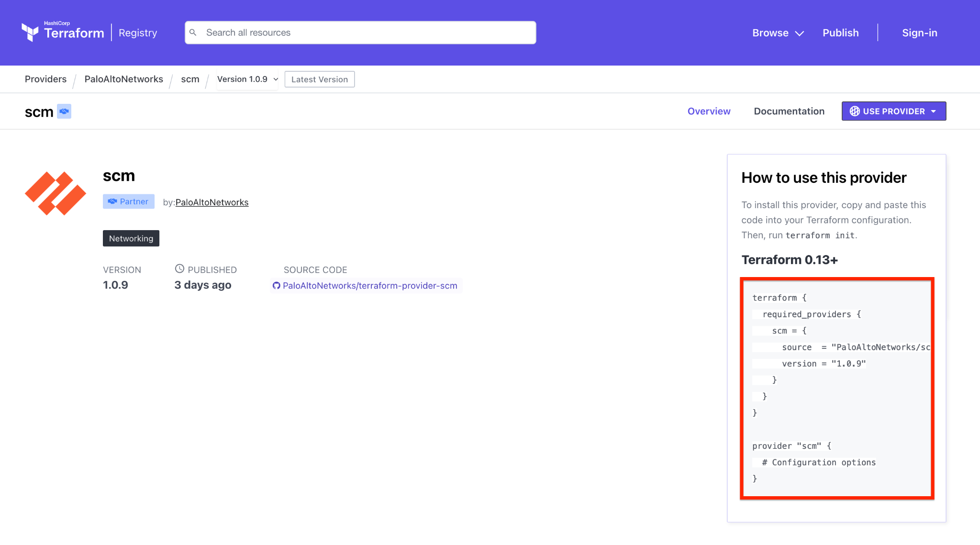
Task: Click the "# Configuration options" comment line
Action: (819, 462)
